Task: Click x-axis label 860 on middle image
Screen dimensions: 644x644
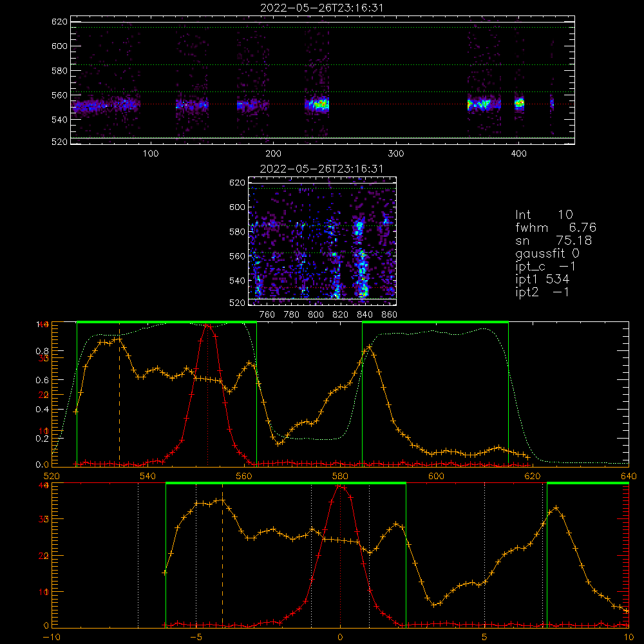Action: (x=390, y=315)
